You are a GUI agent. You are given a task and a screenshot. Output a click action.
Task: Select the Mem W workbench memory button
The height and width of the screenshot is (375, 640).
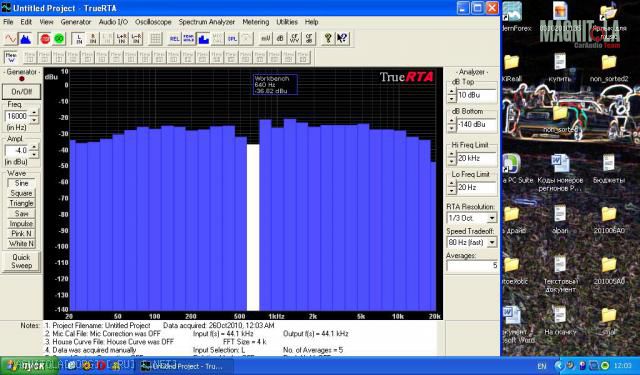point(11,57)
